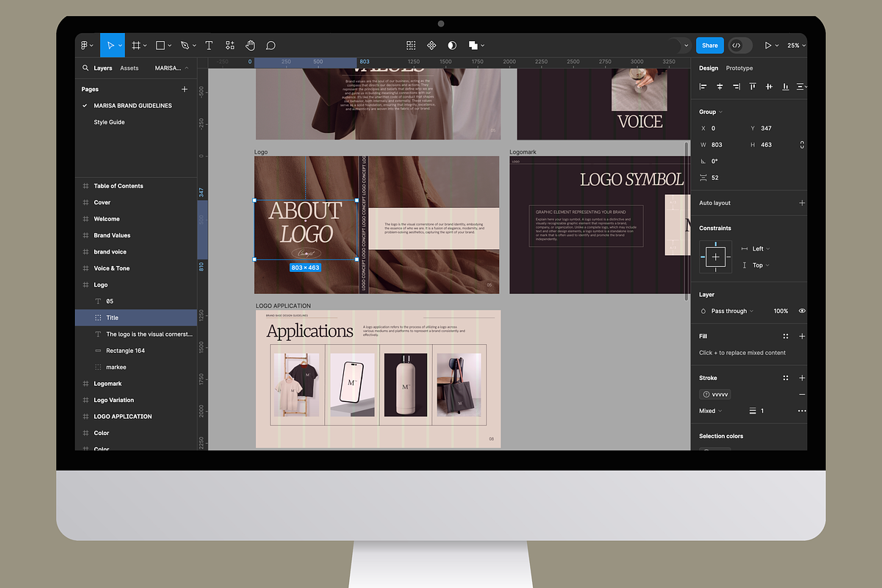Open MARISA BRAND GUIDELINES page
This screenshot has height=588, width=882.
[133, 106]
